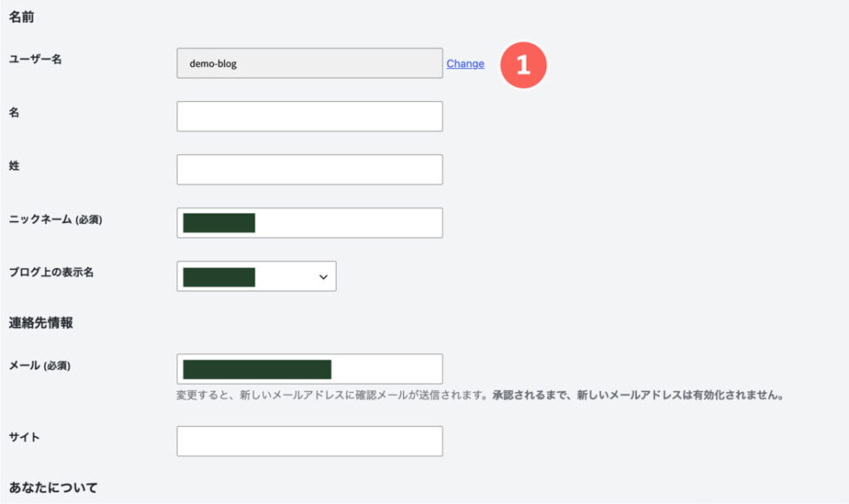Click the 姓 label

click(x=14, y=166)
